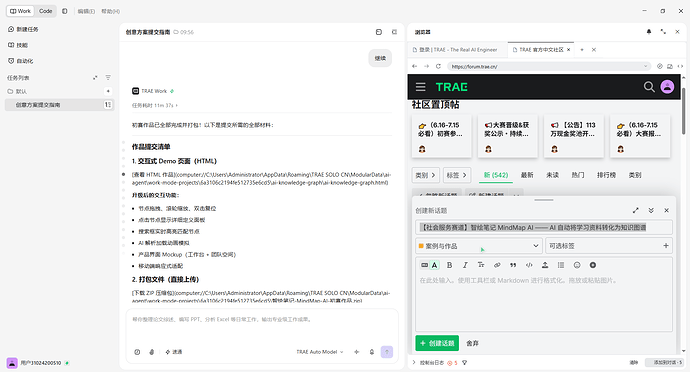Expand the 标签 filter dropdown
The width and height of the screenshot is (690, 372).
coord(457,175)
